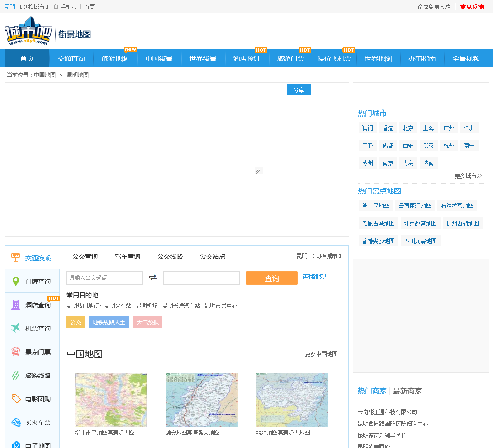The image size is (493, 448).
Task: Click the blue 分享 button
Action: [x=299, y=90]
